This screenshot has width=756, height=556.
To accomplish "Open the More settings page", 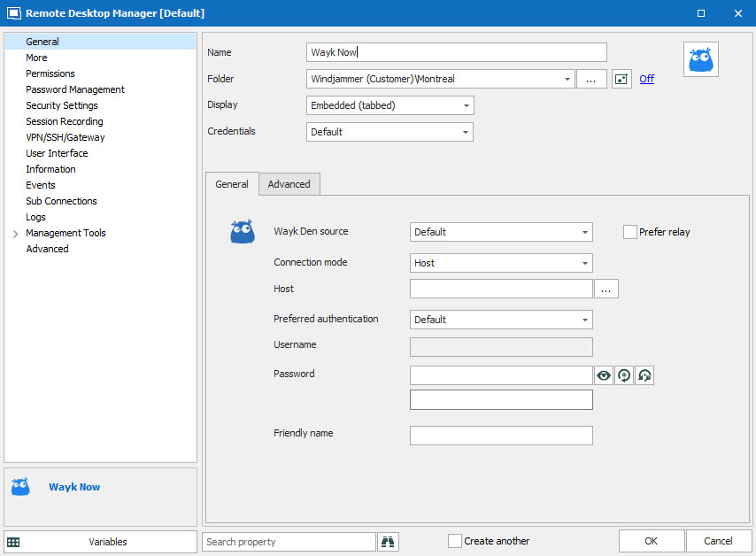I will coord(36,58).
